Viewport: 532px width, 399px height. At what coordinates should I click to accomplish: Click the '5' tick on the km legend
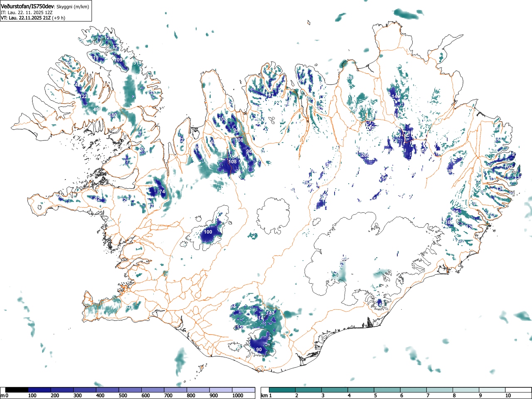pyautogui.click(x=375, y=396)
